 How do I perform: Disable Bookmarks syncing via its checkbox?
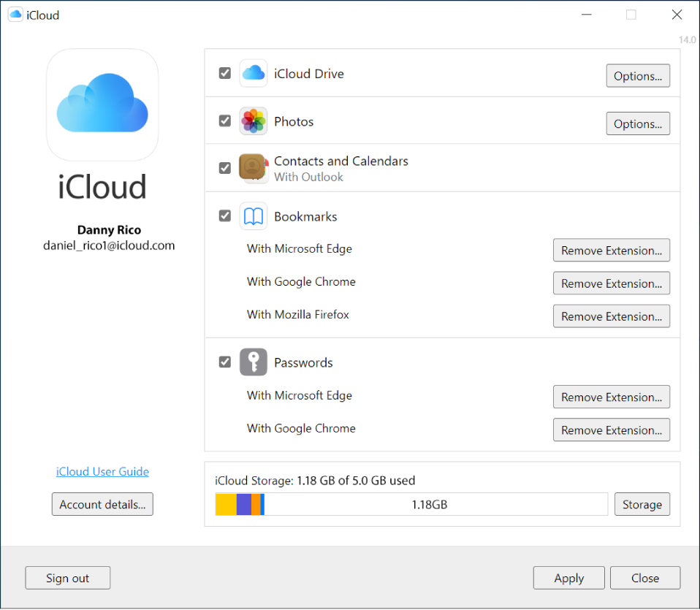tap(224, 216)
